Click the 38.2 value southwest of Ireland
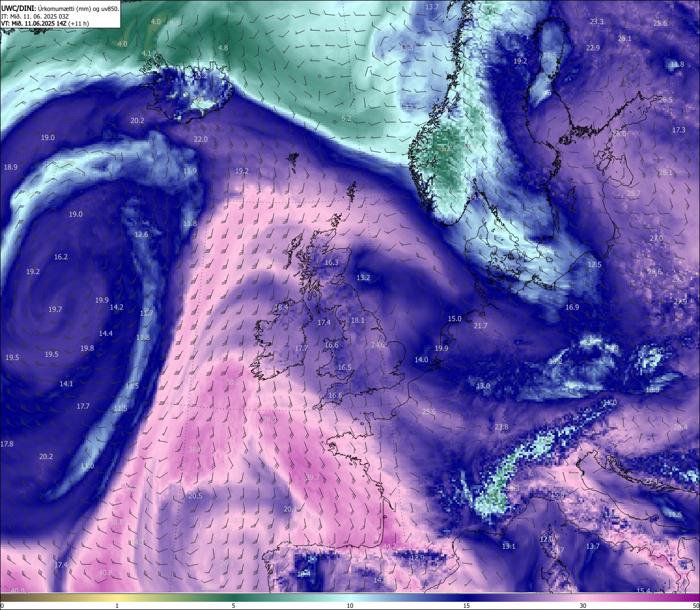Image resolution: width=700 pixels, height=610 pixels. (x=232, y=382)
